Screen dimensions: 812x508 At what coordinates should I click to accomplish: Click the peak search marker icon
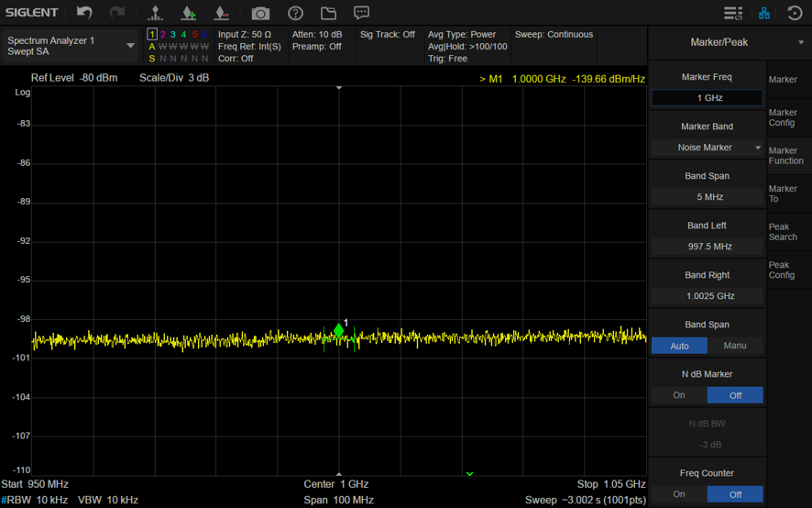click(x=155, y=13)
